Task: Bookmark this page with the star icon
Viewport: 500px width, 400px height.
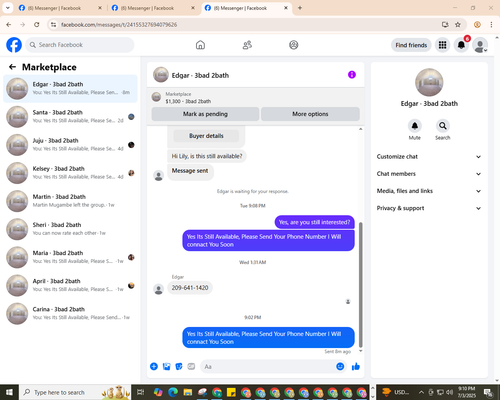Action: (458, 25)
